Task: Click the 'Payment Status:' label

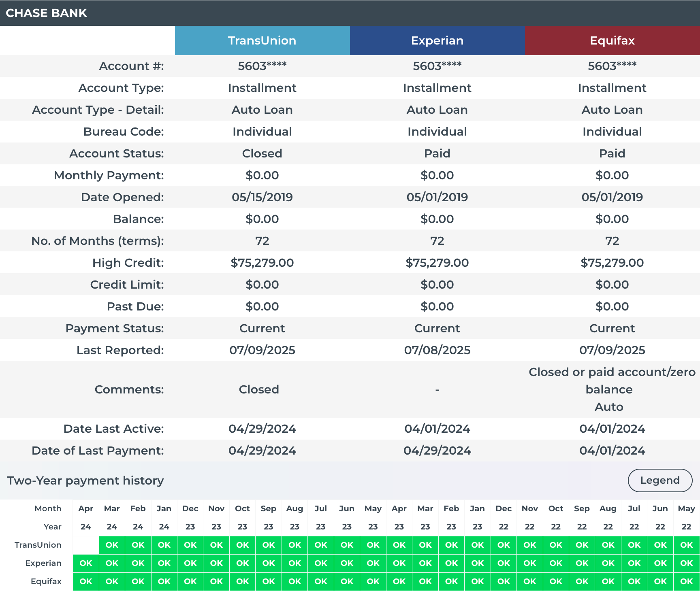Action: (115, 328)
